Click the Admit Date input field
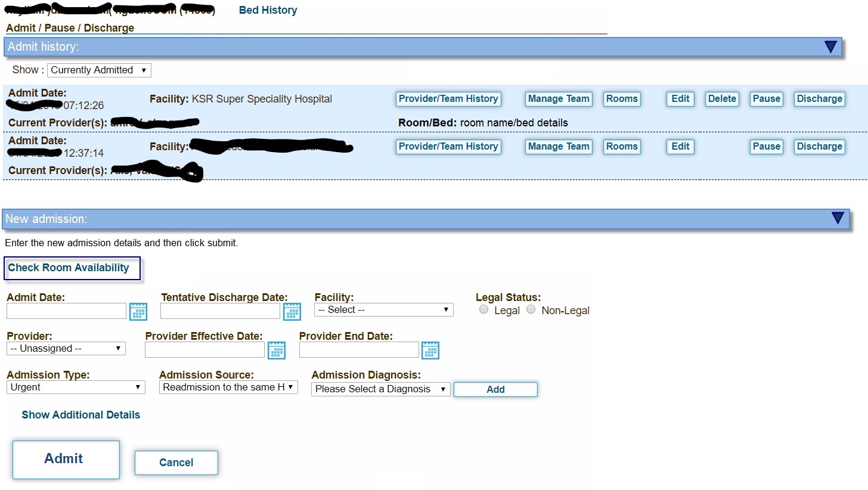868x490 pixels. [x=66, y=311]
